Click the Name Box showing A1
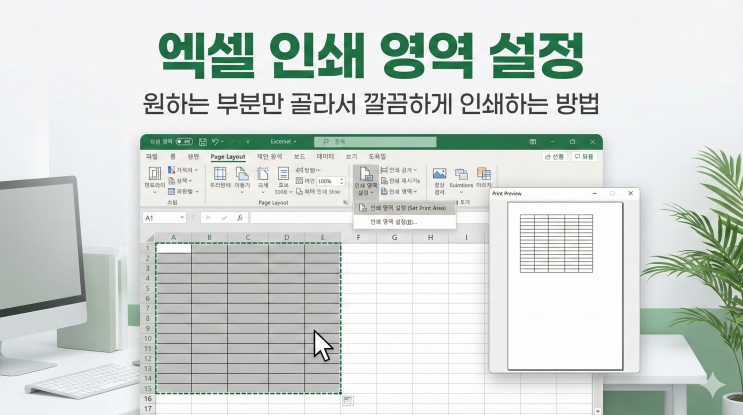Screen dimensions: 743x415 coord(163,217)
